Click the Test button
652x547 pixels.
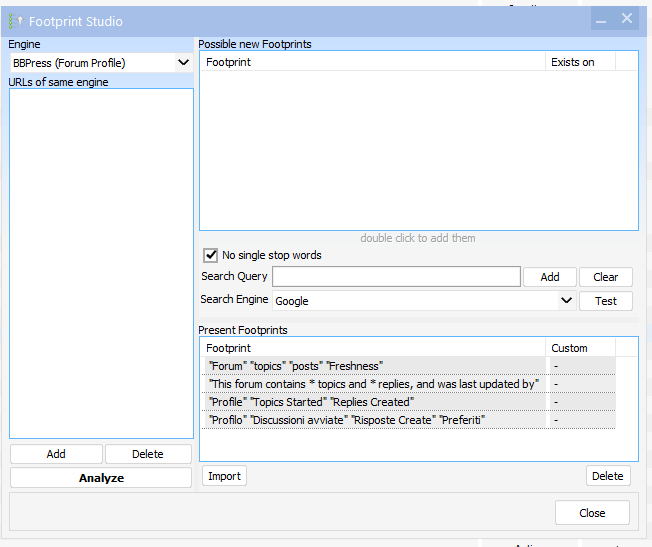click(x=605, y=301)
